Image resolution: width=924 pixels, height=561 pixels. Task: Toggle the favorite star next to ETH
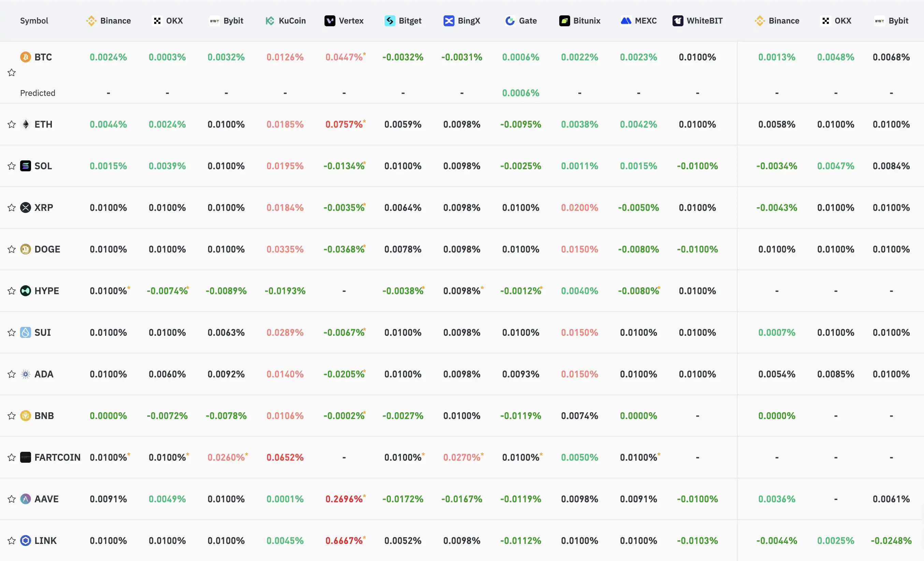pyautogui.click(x=12, y=125)
